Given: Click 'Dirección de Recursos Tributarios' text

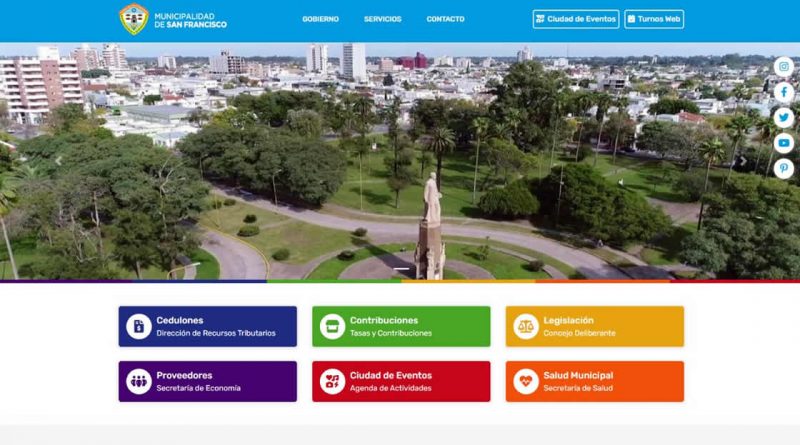Looking at the screenshot, I should pyautogui.click(x=216, y=333).
